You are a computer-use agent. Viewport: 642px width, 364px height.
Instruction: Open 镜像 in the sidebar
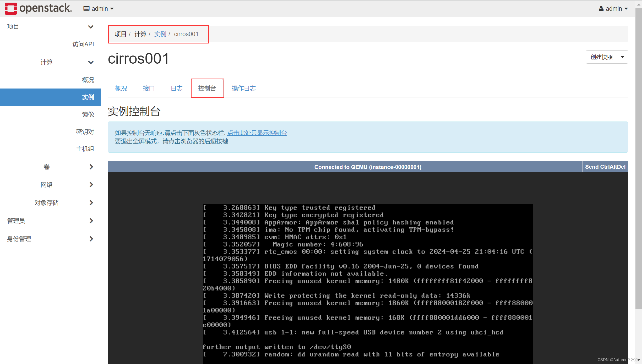(x=88, y=114)
